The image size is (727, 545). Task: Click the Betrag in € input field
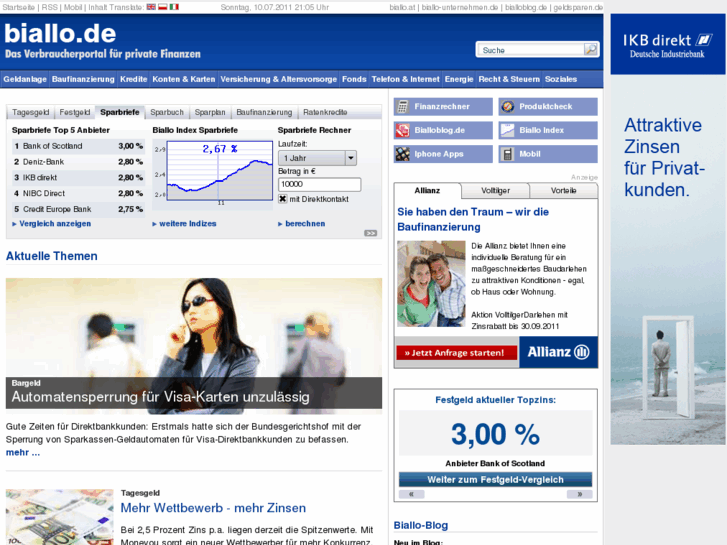click(x=319, y=184)
